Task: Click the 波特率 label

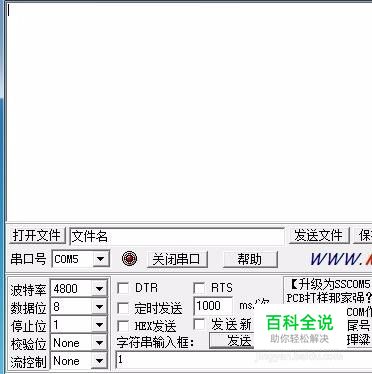Action: (28, 290)
